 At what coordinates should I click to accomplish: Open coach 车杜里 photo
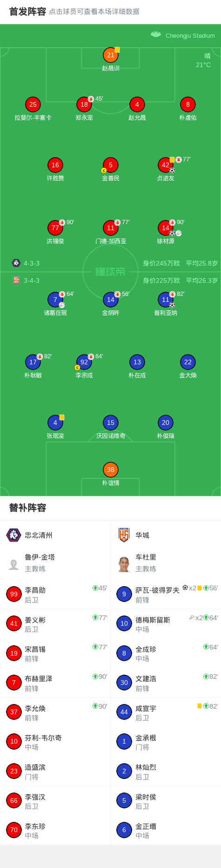[124, 564]
